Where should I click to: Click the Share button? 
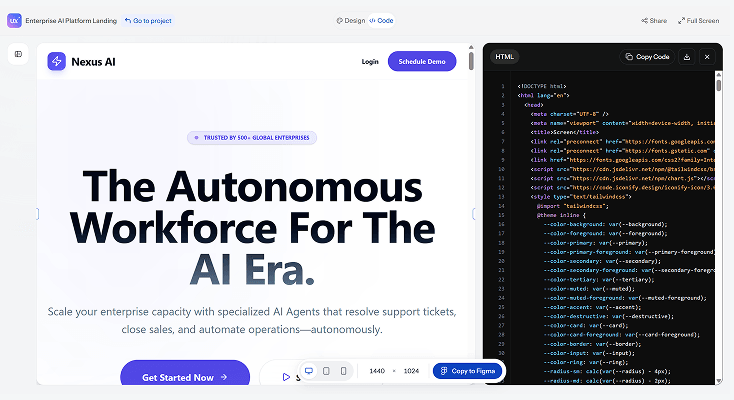click(654, 21)
